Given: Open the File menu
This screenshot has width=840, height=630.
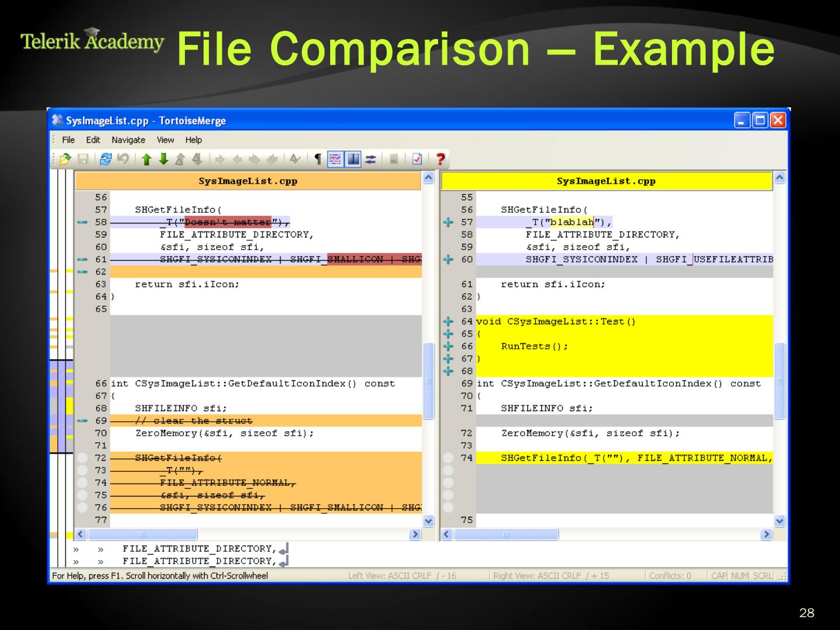Looking at the screenshot, I should 68,140.
